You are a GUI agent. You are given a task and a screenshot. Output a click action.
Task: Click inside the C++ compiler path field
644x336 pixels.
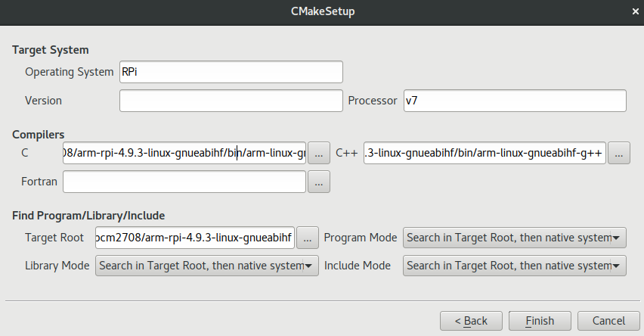pos(485,153)
